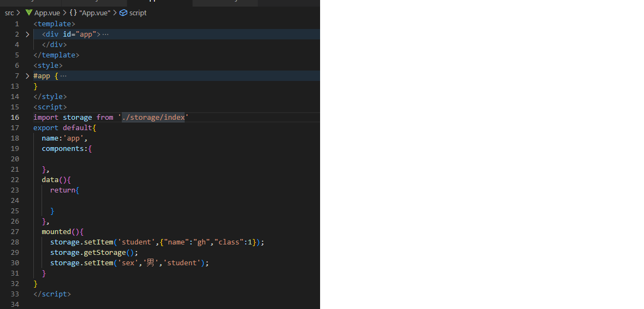Click line number 28 in the gutter
644x309 pixels.
[15, 242]
